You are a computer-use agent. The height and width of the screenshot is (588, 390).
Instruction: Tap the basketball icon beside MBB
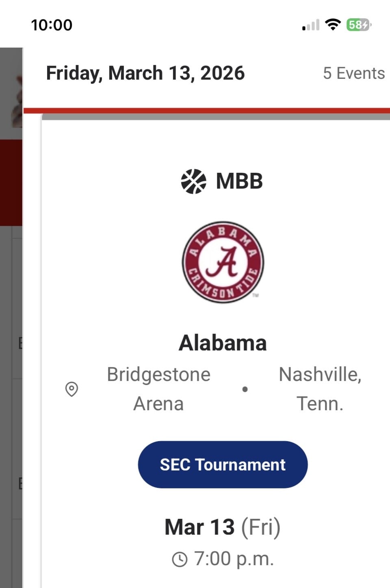point(193,181)
